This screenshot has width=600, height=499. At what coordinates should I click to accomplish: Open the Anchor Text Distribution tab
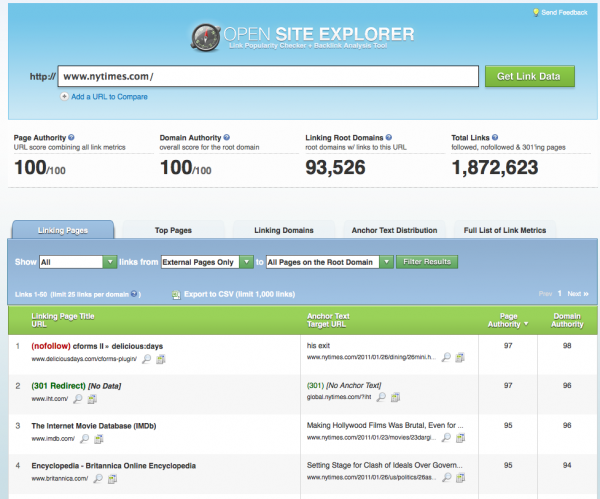point(394,230)
